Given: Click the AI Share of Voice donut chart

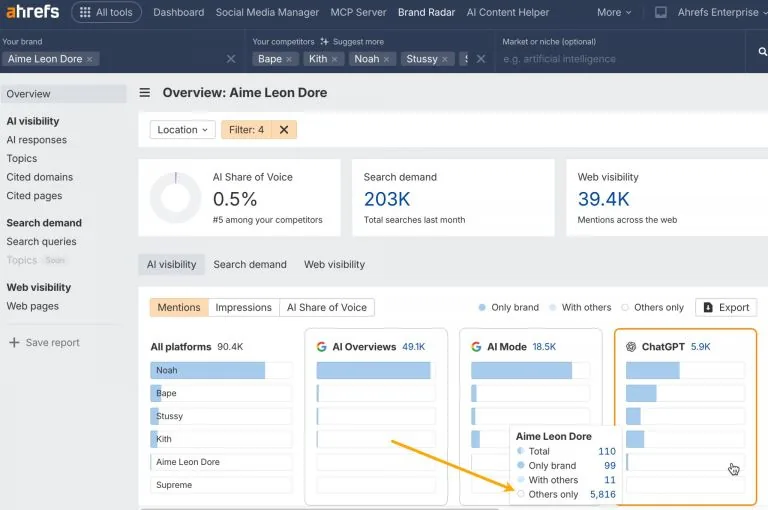Looking at the screenshot, I should (x=175, y=198).
